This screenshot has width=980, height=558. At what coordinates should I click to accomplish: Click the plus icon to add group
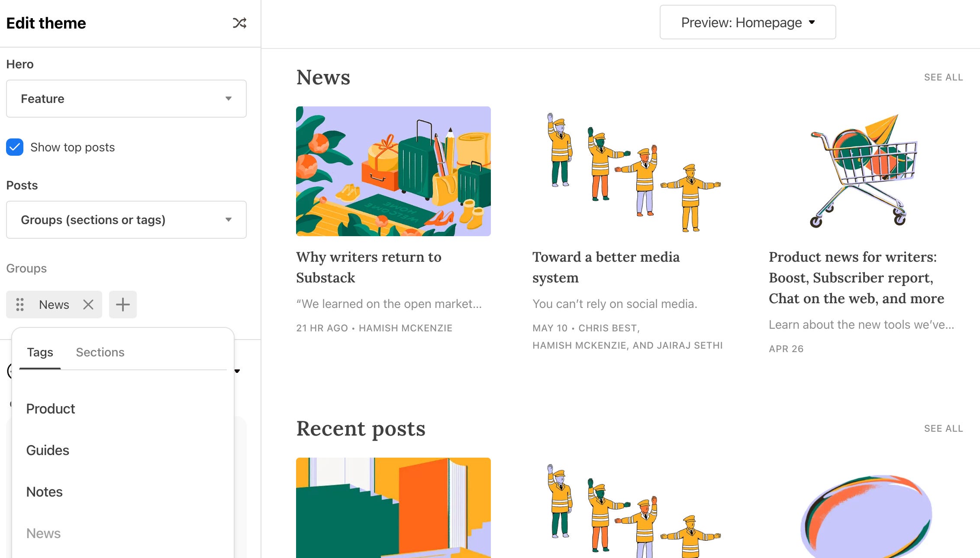pyautogui.click(x=123, y=305)
